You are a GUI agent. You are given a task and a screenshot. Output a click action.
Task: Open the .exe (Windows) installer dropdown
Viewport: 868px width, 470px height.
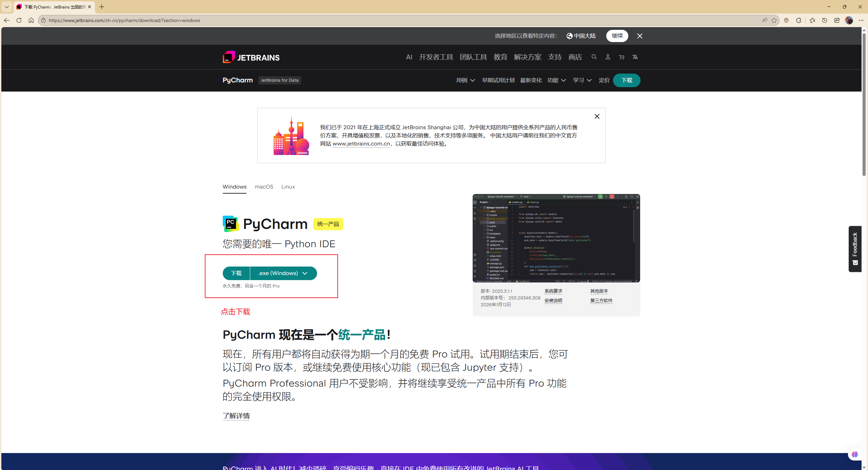coord(283,273)
